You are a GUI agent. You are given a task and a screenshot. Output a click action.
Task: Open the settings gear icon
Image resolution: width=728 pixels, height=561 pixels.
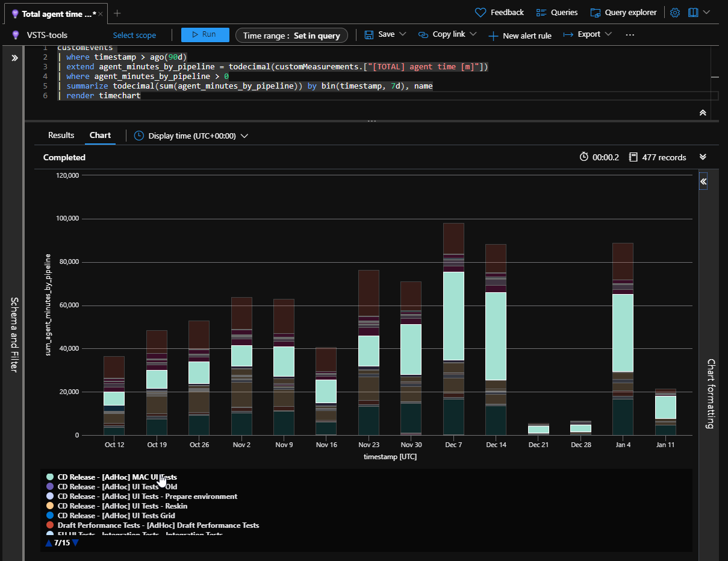675,13
